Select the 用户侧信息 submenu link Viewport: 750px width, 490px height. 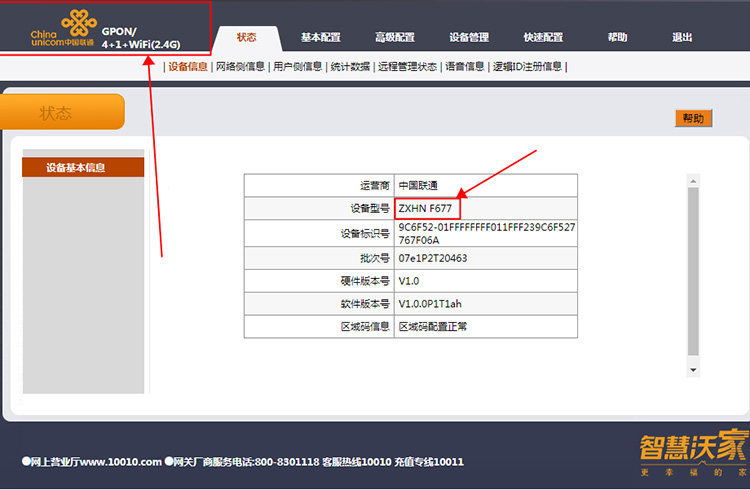click(x=298, y=67)
